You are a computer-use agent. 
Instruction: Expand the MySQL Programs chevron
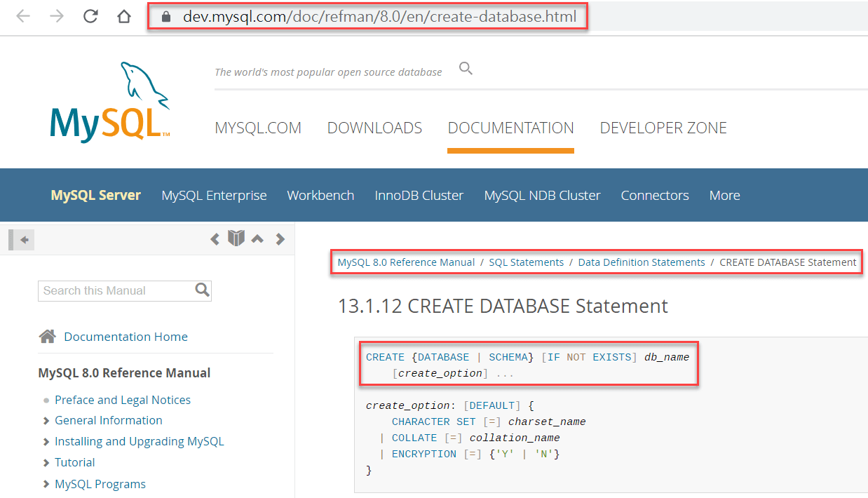point(46,484)
